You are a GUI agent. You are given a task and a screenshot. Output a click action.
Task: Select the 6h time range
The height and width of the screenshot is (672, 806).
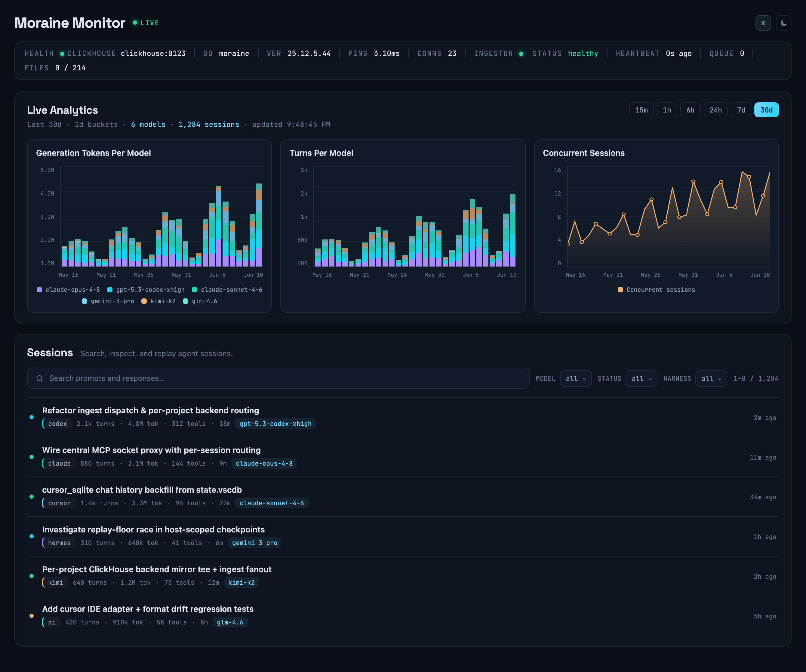point(690,110)
